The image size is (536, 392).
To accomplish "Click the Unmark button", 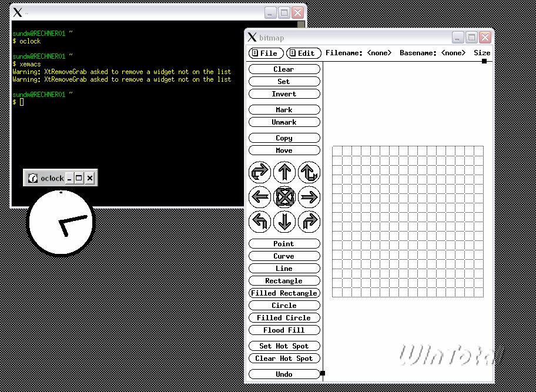I will click(284, 122).
